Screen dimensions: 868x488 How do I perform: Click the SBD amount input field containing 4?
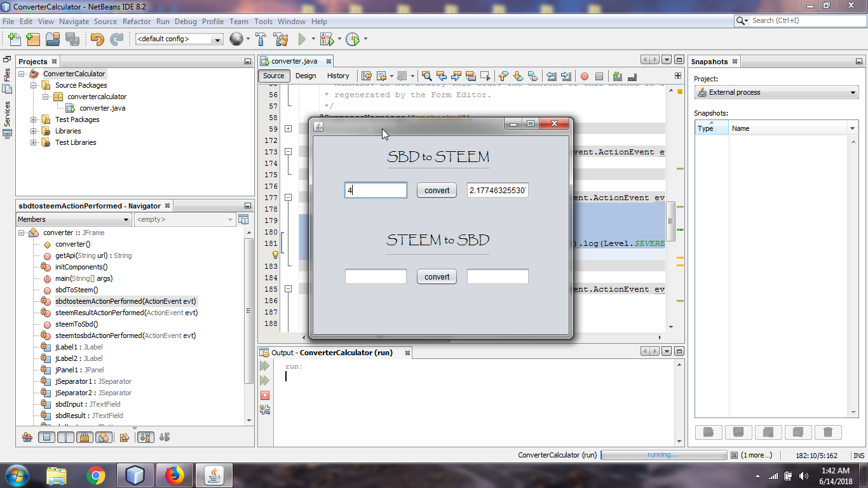[376, 190]
